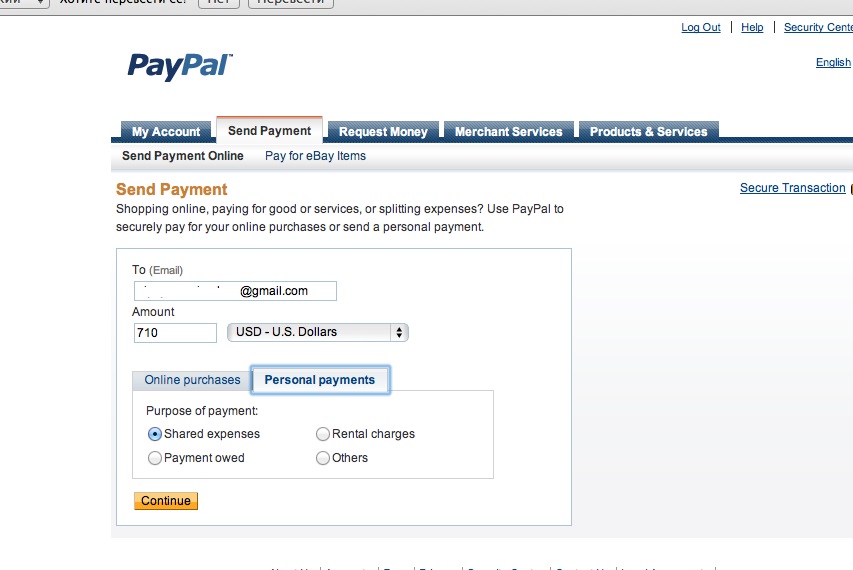Open the Help link
The height and width of the screenshot is (570, 853).
point(752,27)
